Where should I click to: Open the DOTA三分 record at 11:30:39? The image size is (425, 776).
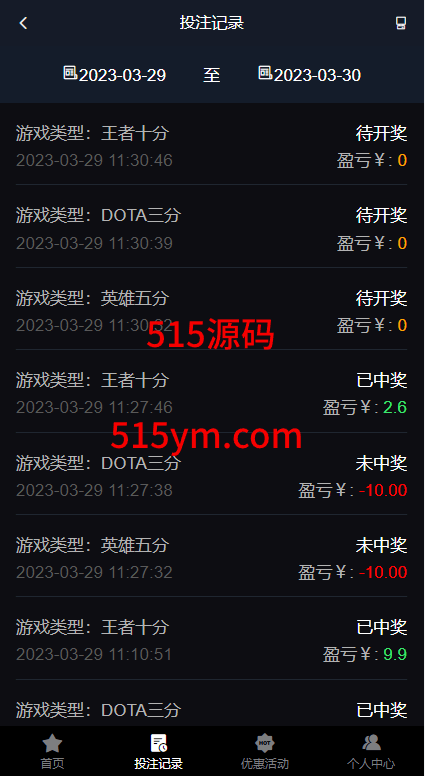coord(211,227)
